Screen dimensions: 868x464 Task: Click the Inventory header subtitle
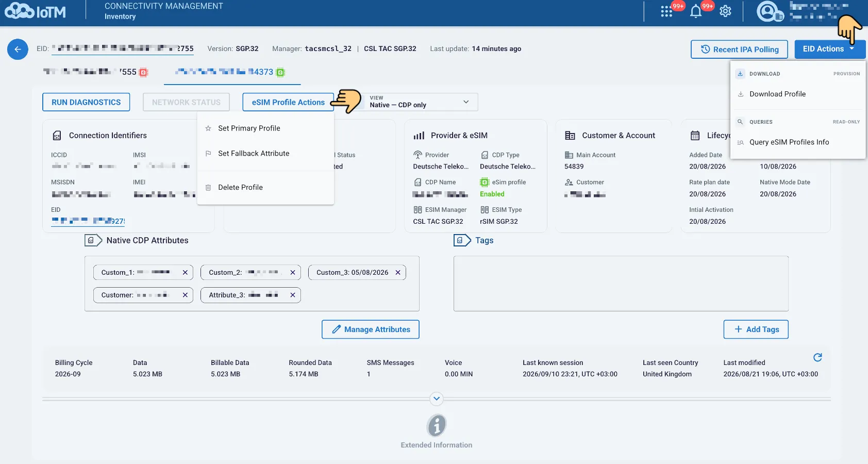(x=120, y=16)
